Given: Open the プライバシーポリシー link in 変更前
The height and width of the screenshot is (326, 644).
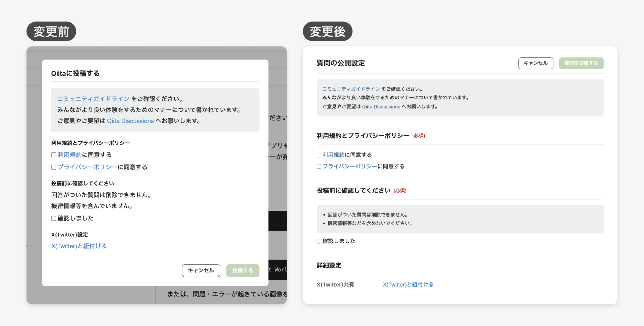Looking at the screenshot, I should [87, 167].
